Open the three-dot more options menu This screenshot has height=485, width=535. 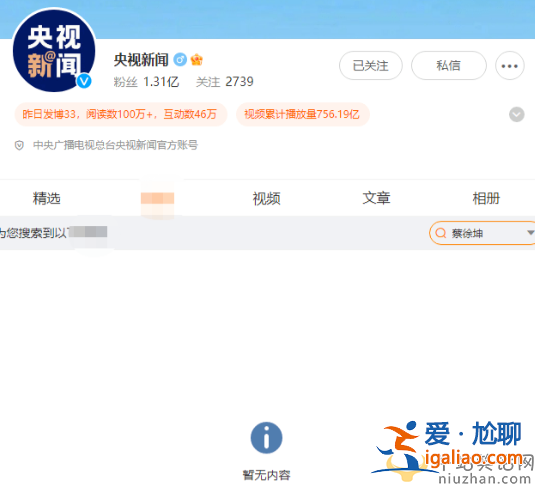click(510, 66)
